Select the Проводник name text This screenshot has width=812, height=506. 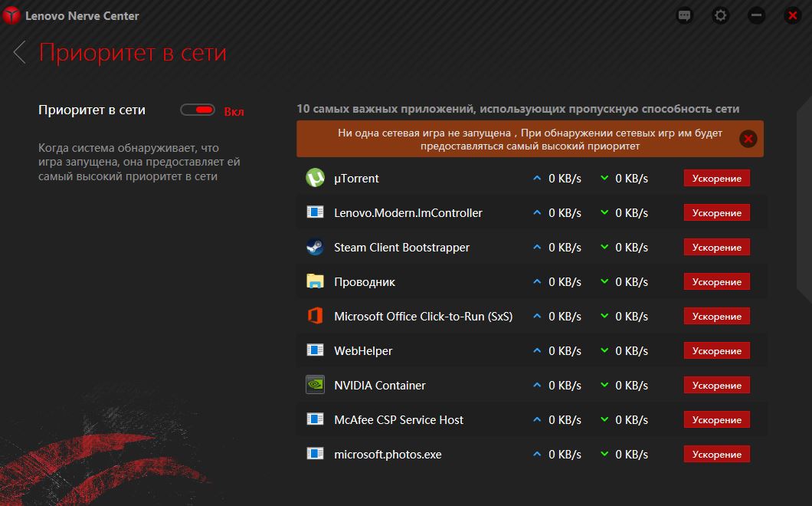[365, 282]
